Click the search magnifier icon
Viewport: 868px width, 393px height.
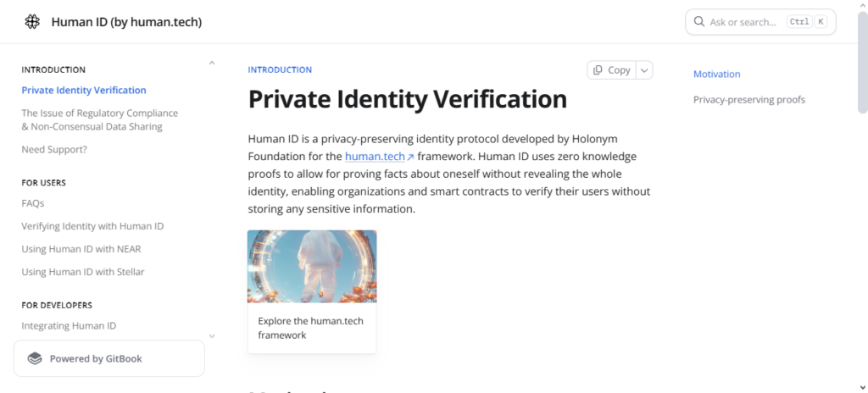click(x=699, y=22)
